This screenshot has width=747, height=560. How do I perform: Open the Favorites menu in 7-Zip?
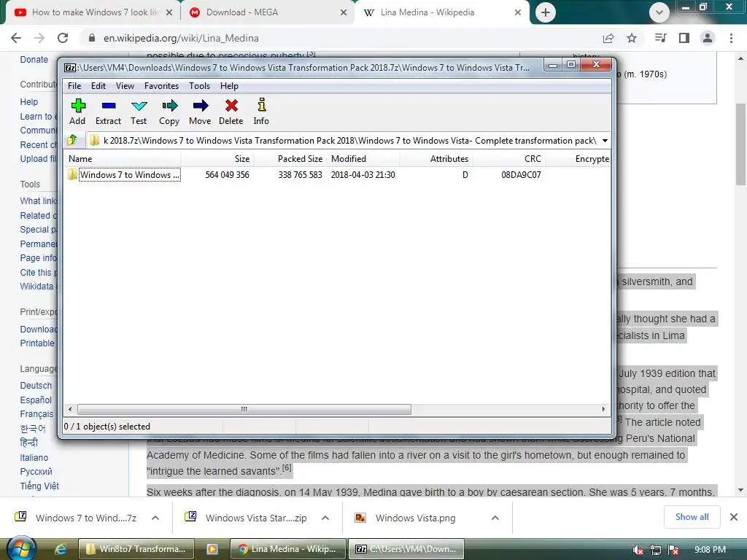tap(161, 86)
